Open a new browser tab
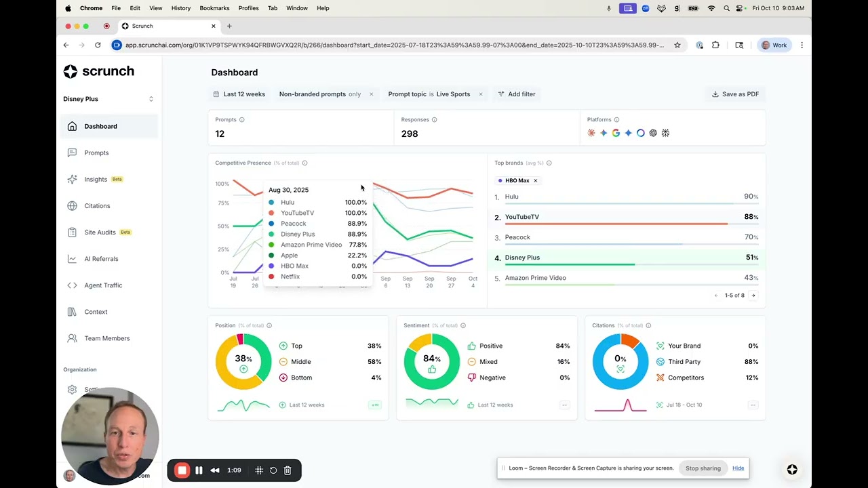This screenshot has height=488, width=868. (x=229, y=26)
